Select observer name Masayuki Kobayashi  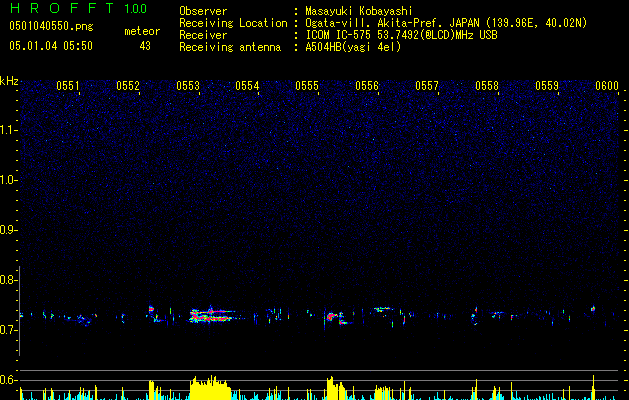pyautogui.click(x=359, y=11)
